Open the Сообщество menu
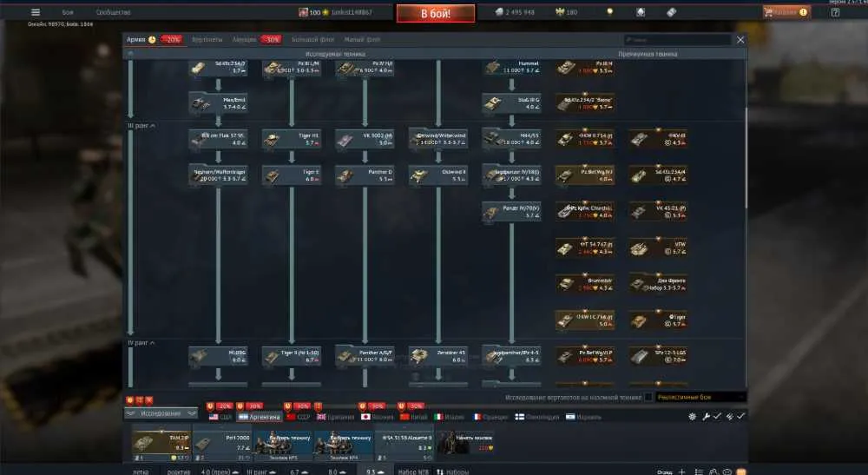Image resolution: width=868 pixels, height=475 pixels. (x=114, y=12)
